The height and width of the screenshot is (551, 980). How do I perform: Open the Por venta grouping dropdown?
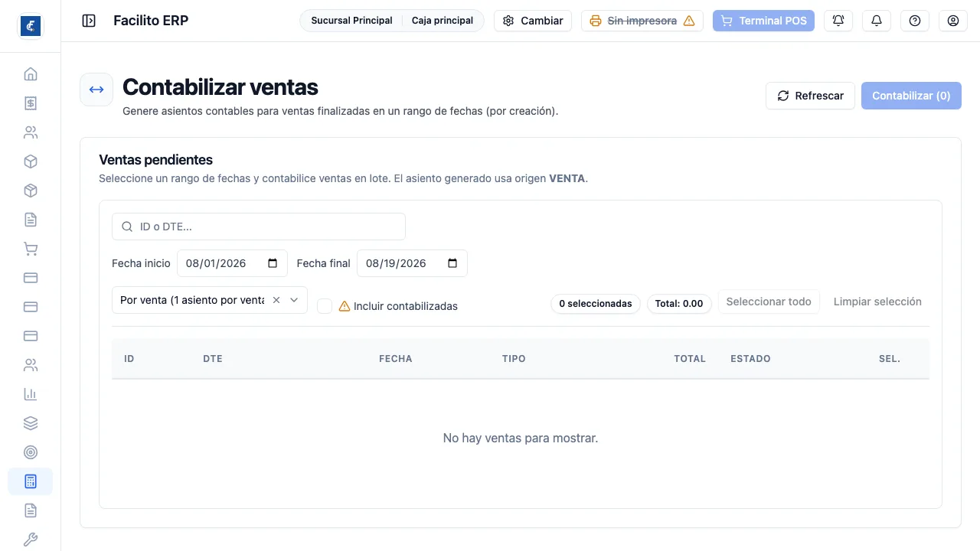coord(210,300)
